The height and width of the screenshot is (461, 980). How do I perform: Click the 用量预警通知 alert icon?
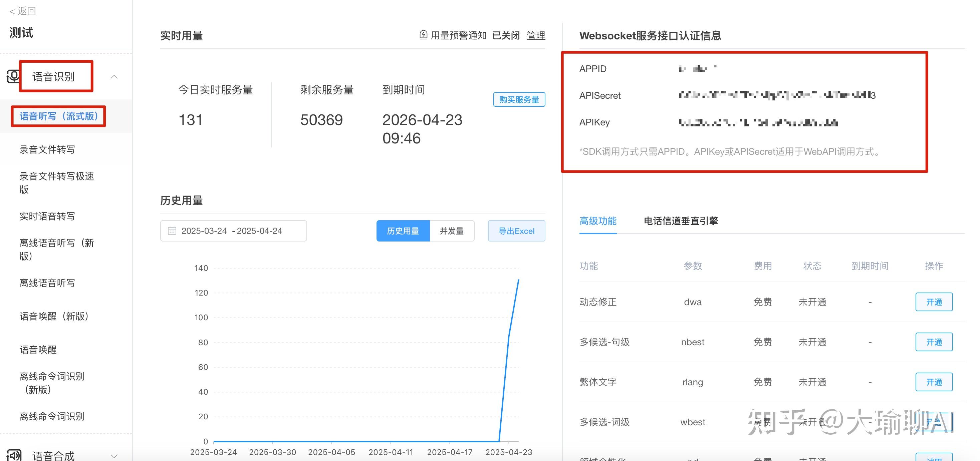click(x=424, y=35)
